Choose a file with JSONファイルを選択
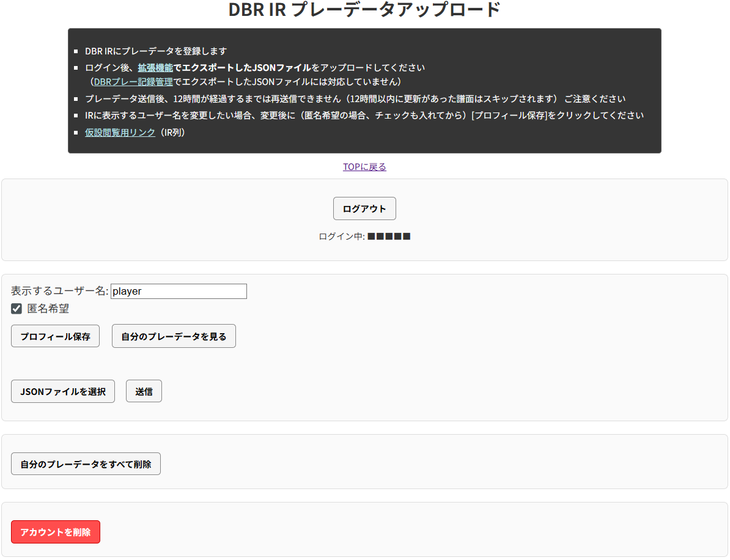Image resolution: width=730 pixels, height=560 pixels. coord(62,391)
